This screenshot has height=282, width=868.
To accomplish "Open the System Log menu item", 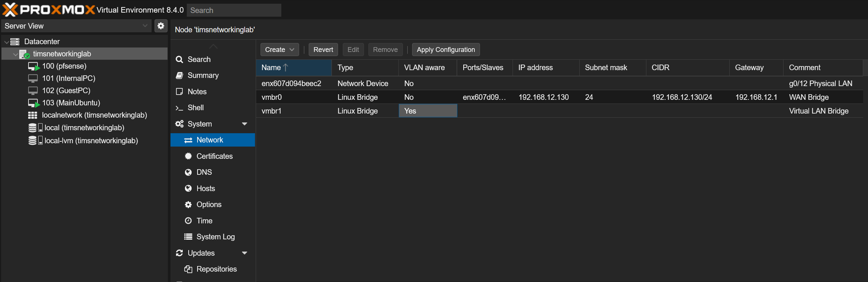I will click(x=213, y=237).
